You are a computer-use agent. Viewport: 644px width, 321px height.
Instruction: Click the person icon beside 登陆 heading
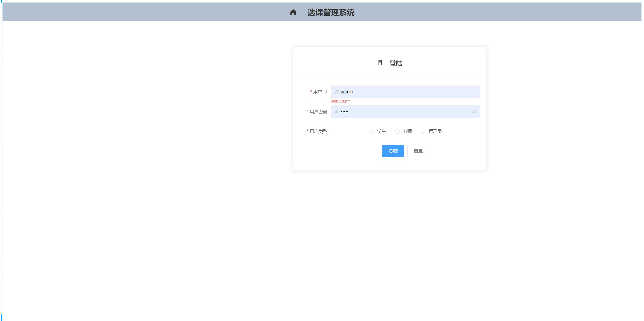[x=380, y=63]
